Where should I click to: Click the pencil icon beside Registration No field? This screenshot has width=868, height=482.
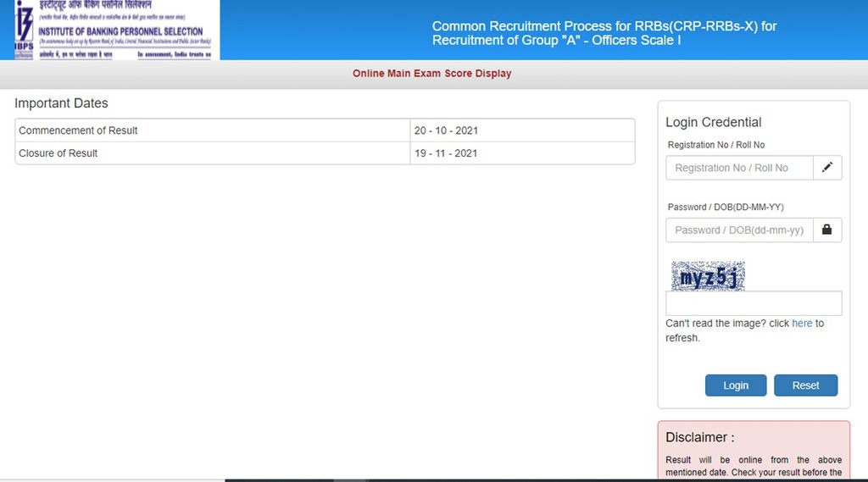click(827, 168)
